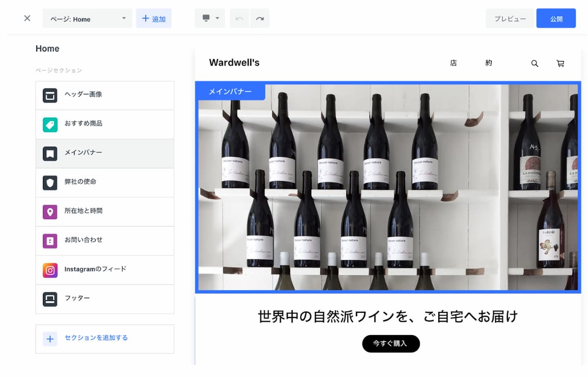Click the tag icon beside おすすめ商品
Image resolution: width=588 pixels, height=377 pixels.
50,124
